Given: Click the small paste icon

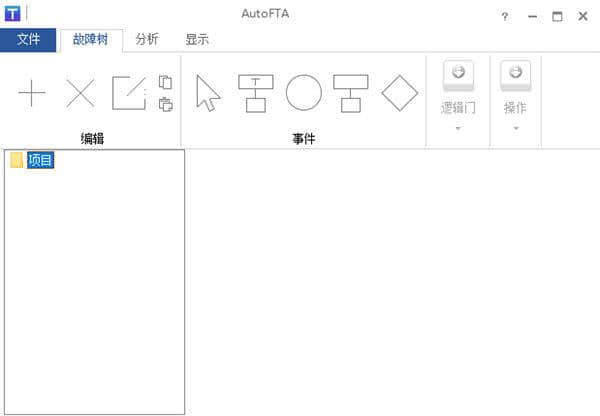Looking at the screenshot, I should click(166, 104).
